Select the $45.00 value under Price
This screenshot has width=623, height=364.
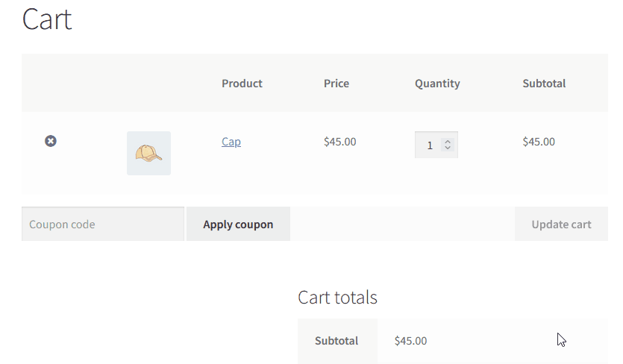(339, 142)
